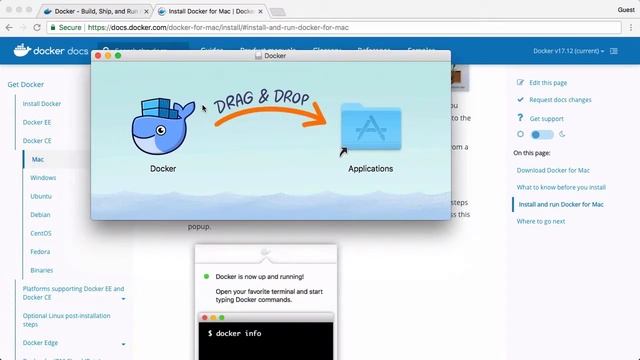Select Mac in sidebar

[38, 159]
